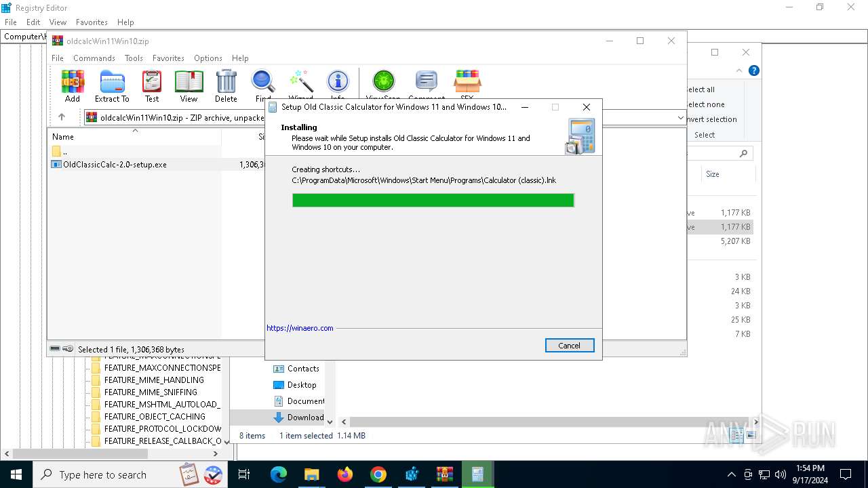
Task: Show hidden system tray icons
Action: click(731, 474)
